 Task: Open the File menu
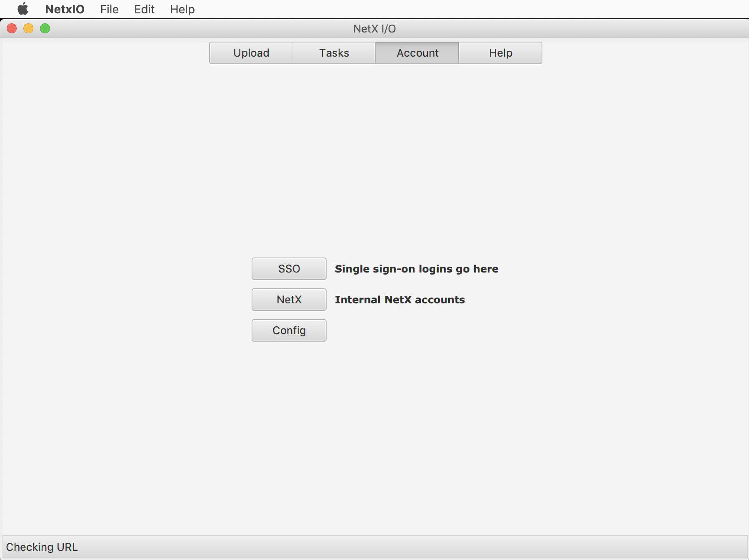tap(109, 9)
